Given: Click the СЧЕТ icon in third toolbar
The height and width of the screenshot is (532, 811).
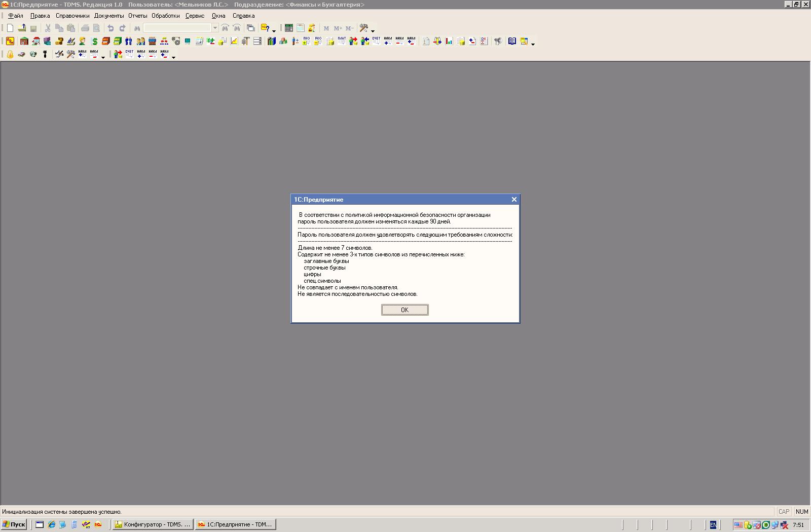Looking at the screenshot, I should pyautogui.click(x=129, y=54).
